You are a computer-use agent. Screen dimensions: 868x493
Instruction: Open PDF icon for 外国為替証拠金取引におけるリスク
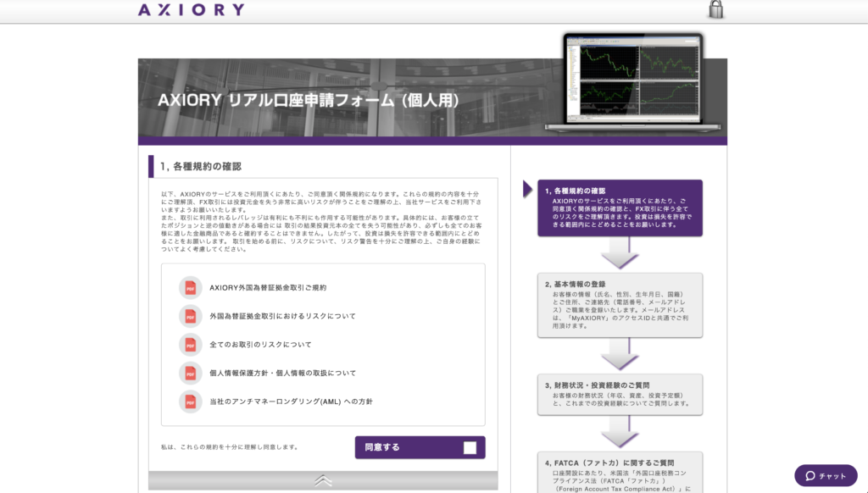tap(191, 316)
